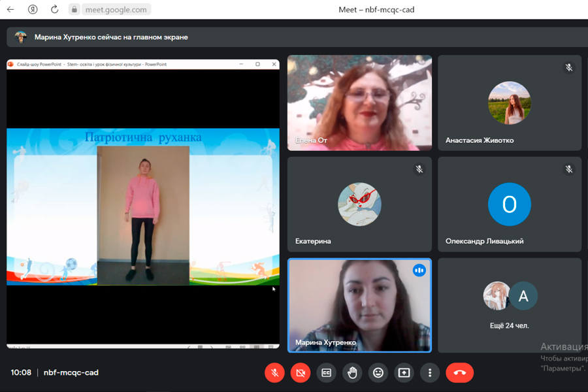Click the meet.google.com address field
588x392 pixels.
(x=116, y=9)
